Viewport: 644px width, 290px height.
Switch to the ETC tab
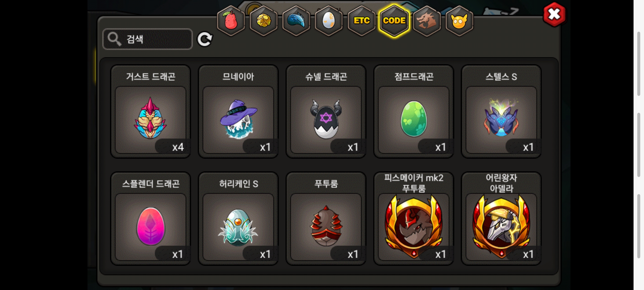(x=362, y=21)
